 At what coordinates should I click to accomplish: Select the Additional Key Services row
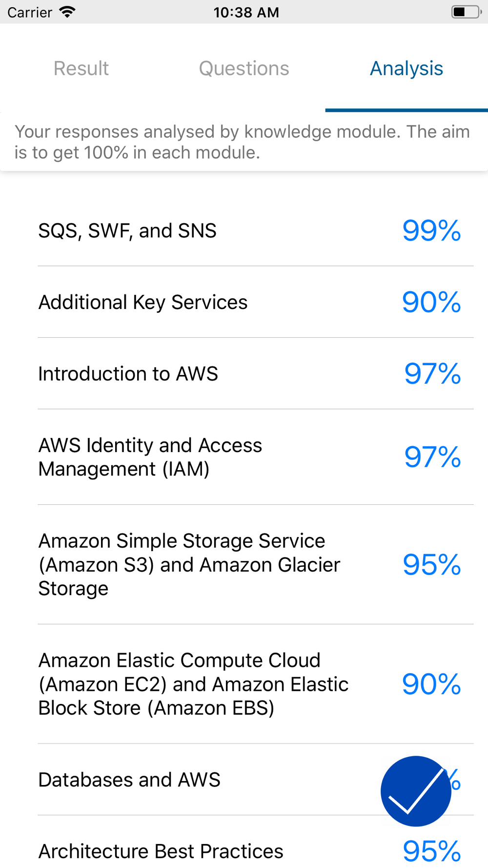pyautogui.click(x=244, y=302)
